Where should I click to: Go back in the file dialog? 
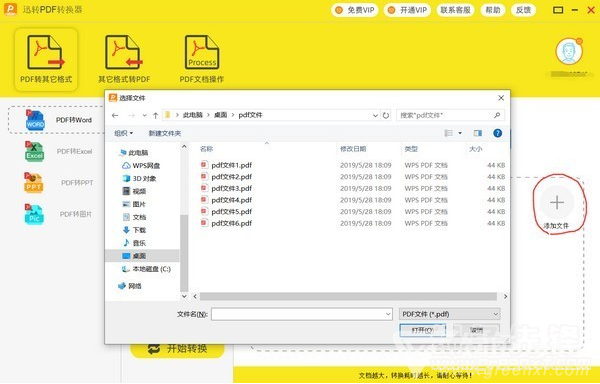pyautogui.click(x=115, y=115)
